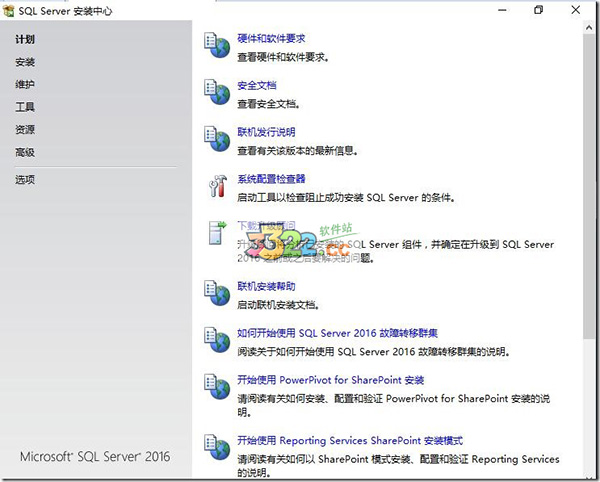Click the Microsoft SQL Server 2016 logo text
Screen dimensions: 600x482
point(95,456)
